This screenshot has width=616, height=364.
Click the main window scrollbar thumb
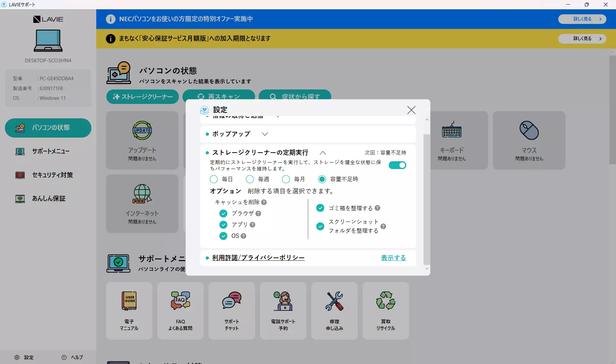(612, 110)
